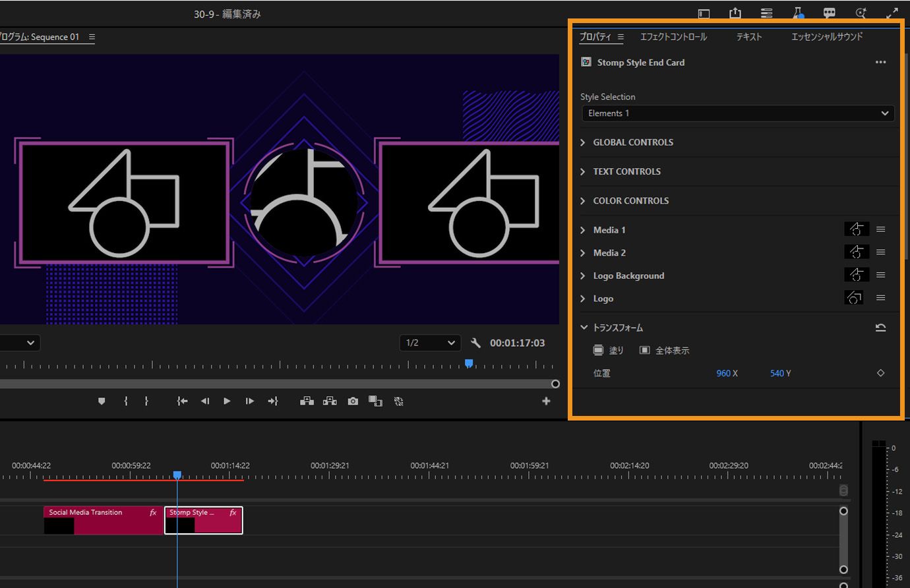This screenshot has width=910, height=588.
Task: Switch to the エッセンシャルサウンド tab
Action: coord(826,37)
